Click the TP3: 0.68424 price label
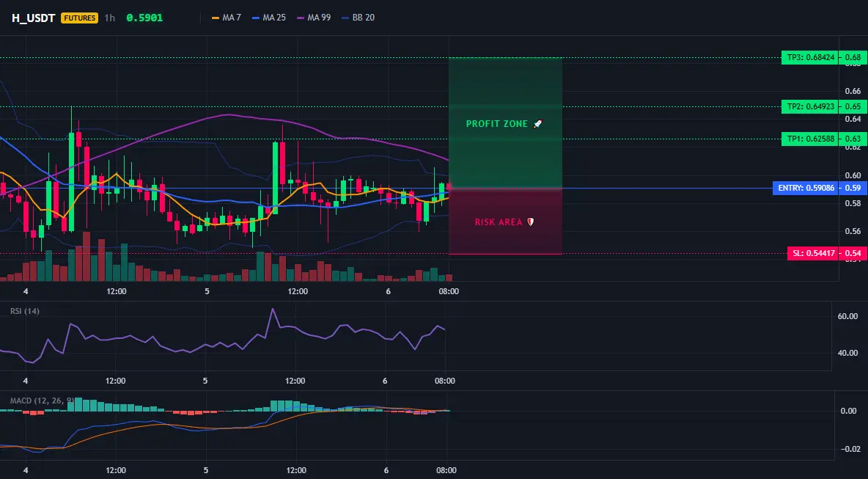Image resolution: width=868 pixels, height=479 pixels. coord(809,58)
